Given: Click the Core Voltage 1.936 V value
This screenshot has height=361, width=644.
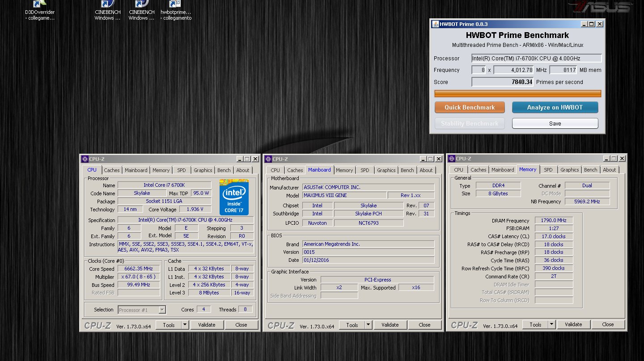Looking at the screenshot, I should 195,209.
